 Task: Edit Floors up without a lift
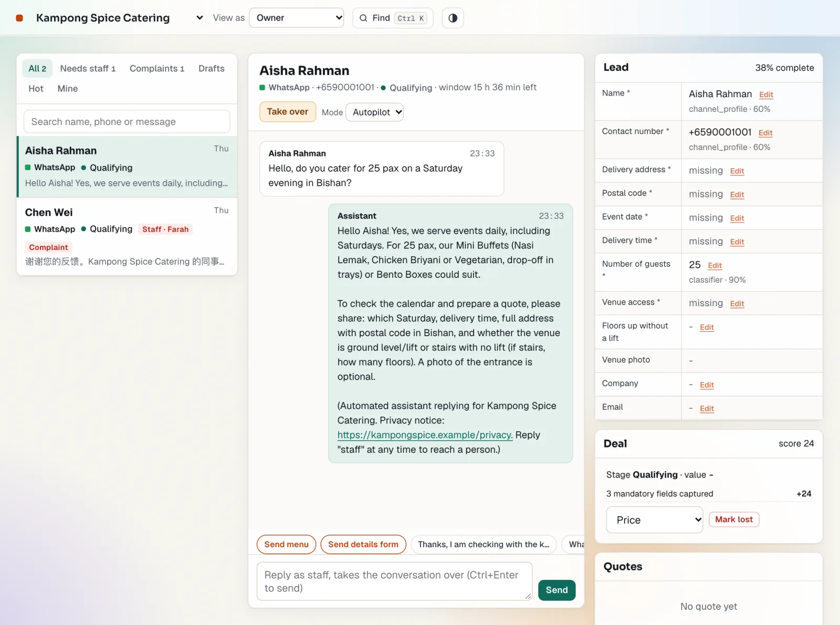click(707, 327)
